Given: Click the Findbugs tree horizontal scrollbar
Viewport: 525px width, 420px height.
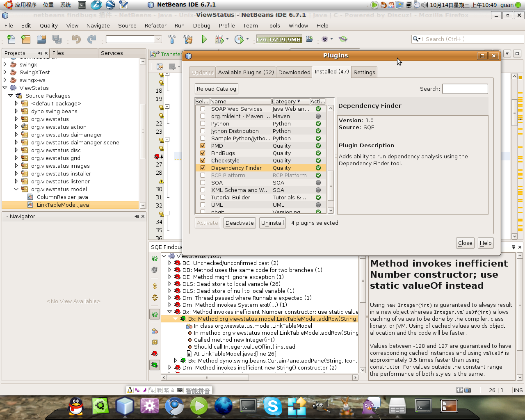Looking at the screenshot, I should [260, 377].
